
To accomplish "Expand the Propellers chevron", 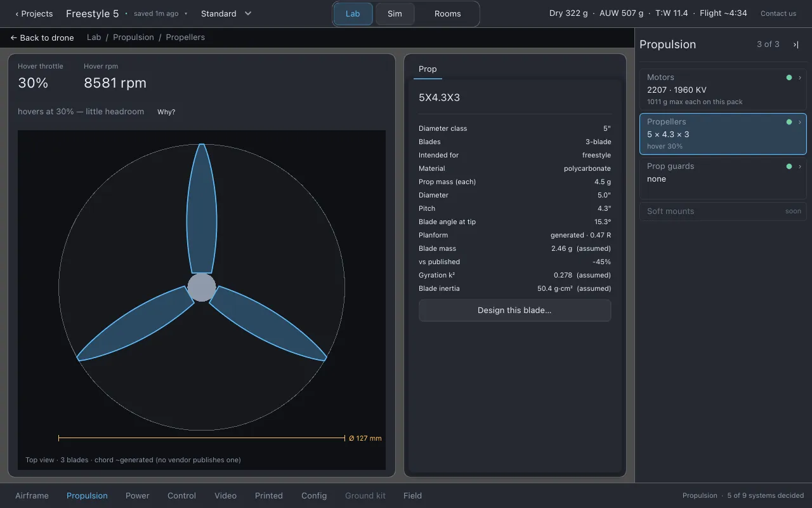I will pos(800,122).
